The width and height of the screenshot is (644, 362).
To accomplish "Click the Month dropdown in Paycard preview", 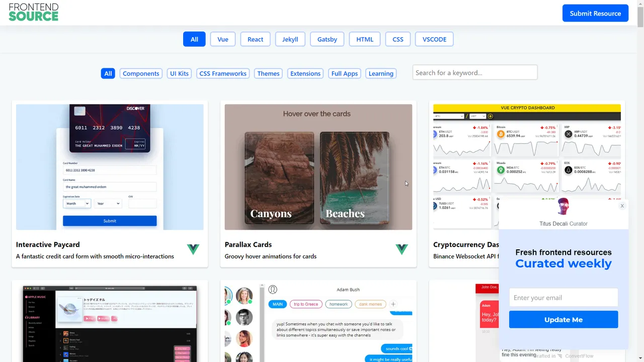I will pos(77,204).
